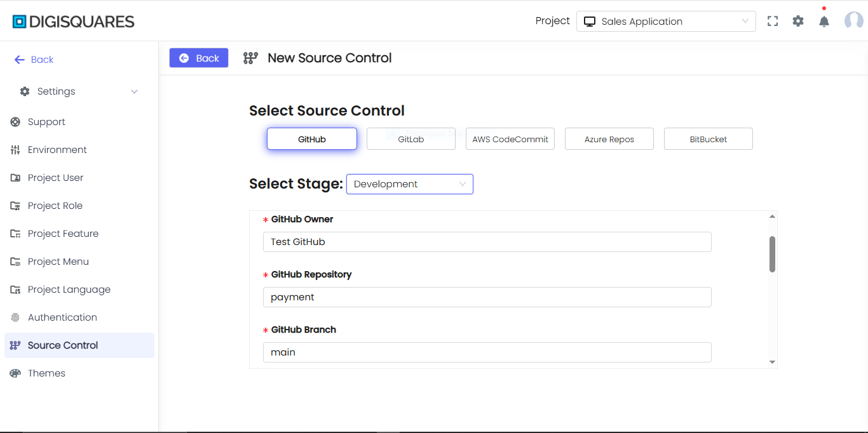Click the form scroll up arrow
Image resolution: width=868 pixels, height=433 pixels.
coord(772,216)
